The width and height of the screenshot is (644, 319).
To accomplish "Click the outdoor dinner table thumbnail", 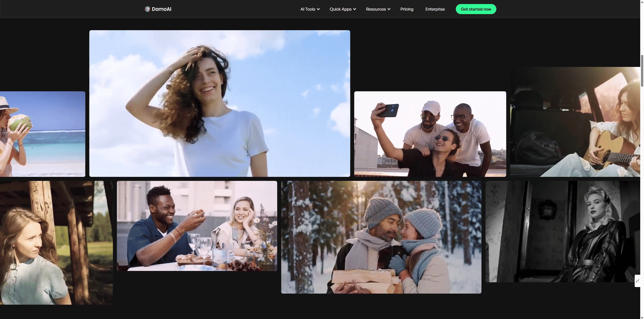I will (197, 226).
